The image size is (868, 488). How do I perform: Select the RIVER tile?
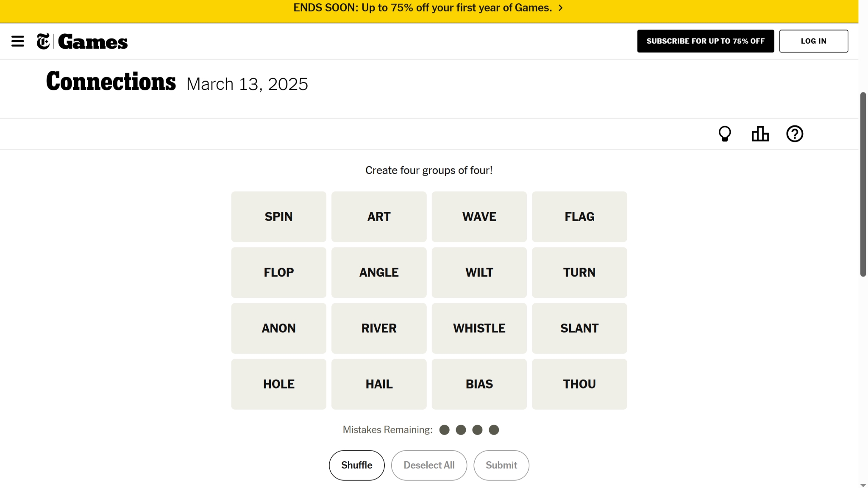tap(378, 328)
